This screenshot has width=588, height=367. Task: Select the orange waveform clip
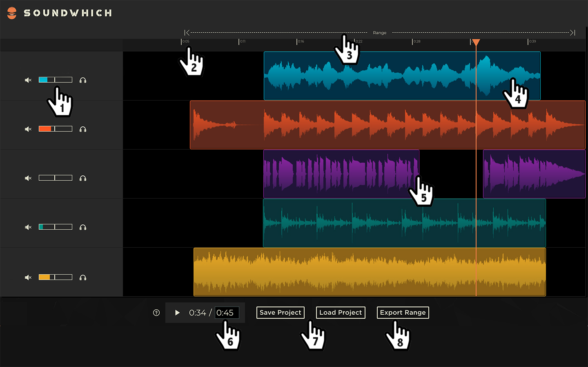(388, 125)
